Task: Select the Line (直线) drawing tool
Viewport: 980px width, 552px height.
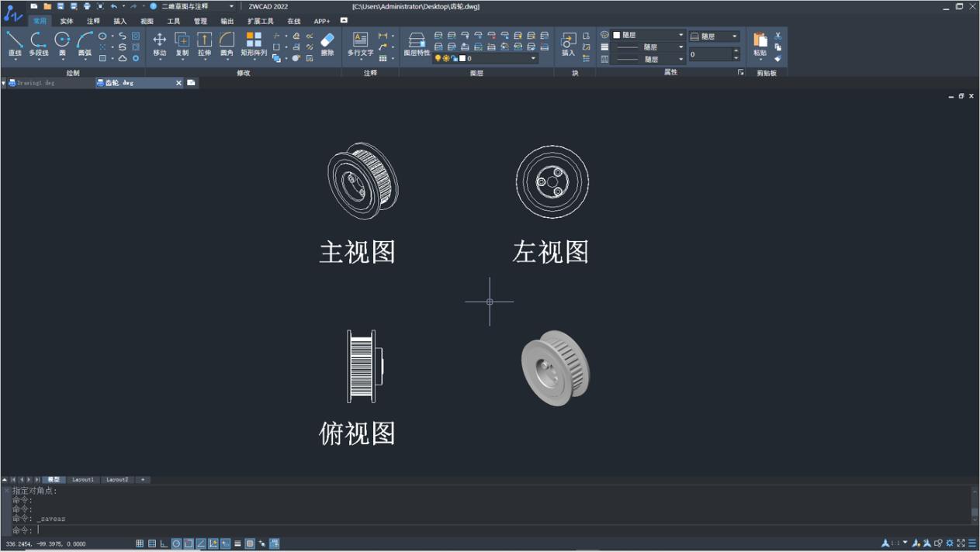Action: [x=15, y=44]
